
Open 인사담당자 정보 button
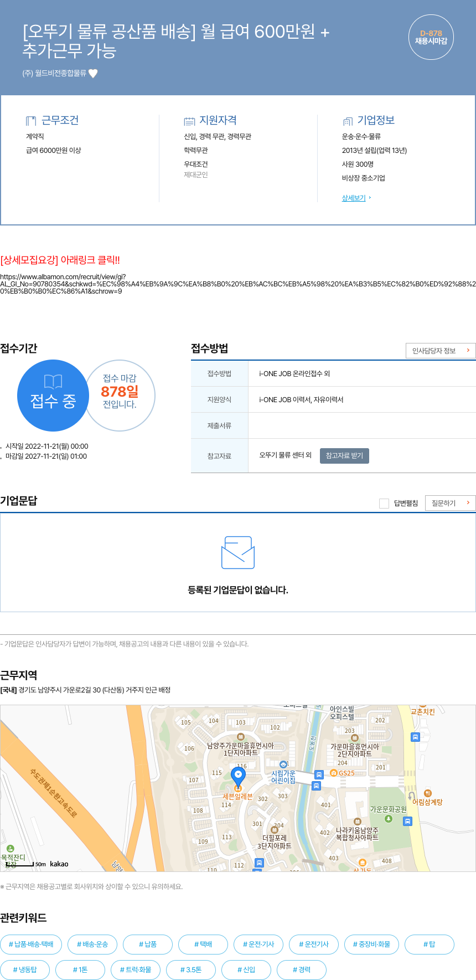pos(441,351)
